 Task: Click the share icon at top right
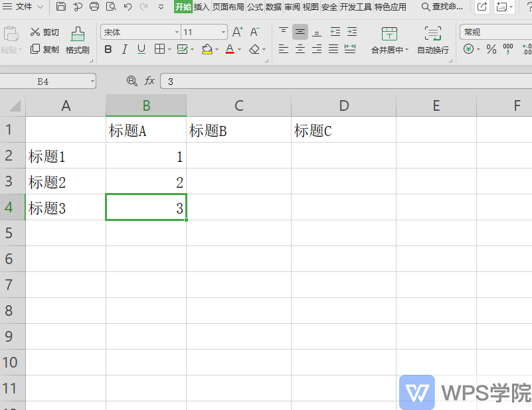[x=482, y=7]
